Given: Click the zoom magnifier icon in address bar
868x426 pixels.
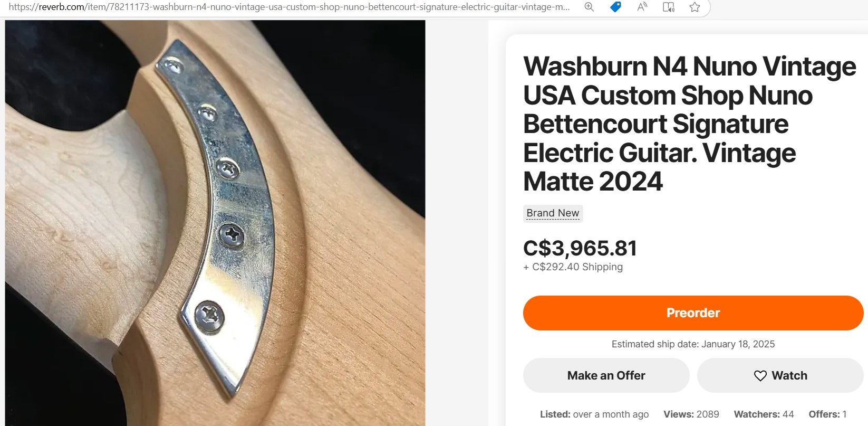Looking at the screenshot, I should (589, 7).
